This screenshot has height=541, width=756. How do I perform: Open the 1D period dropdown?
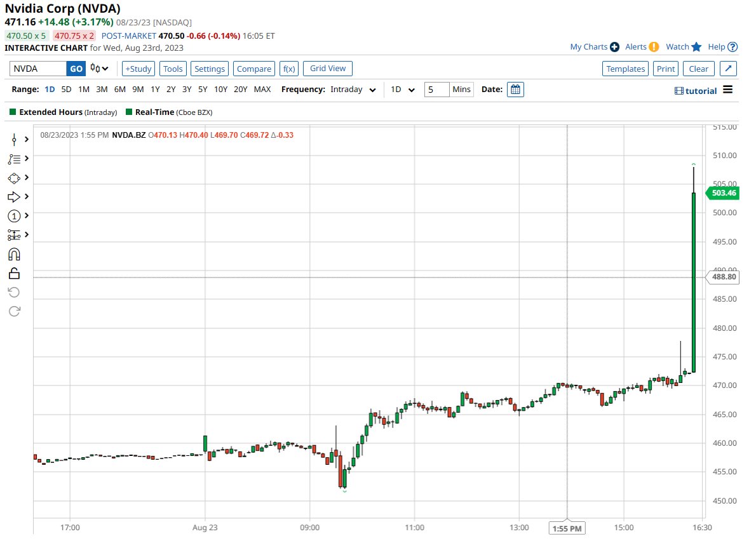coord(403,90)
